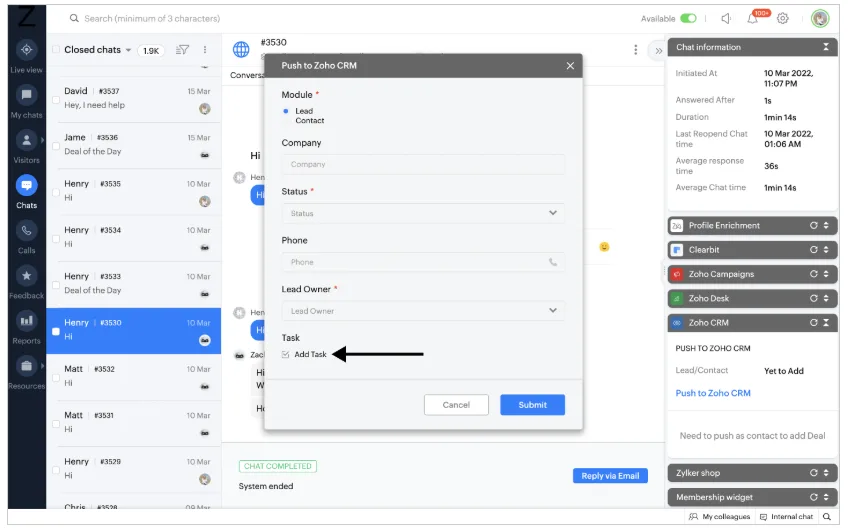Image resolution: width=848 pixels, height=531 pixels.
Task: Open My chats section
Action: (x=26, y=102)
